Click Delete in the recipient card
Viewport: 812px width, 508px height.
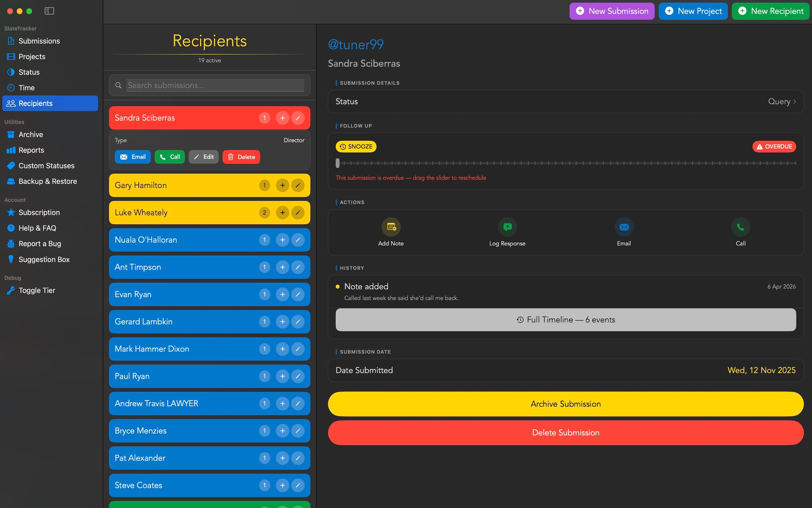(x=241, y=157)
